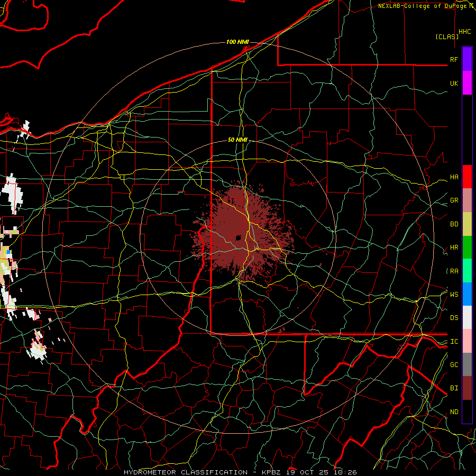Click the magenta UK legend color swatch
This screenshot has height=476, width=476.
tap(467, 83)
